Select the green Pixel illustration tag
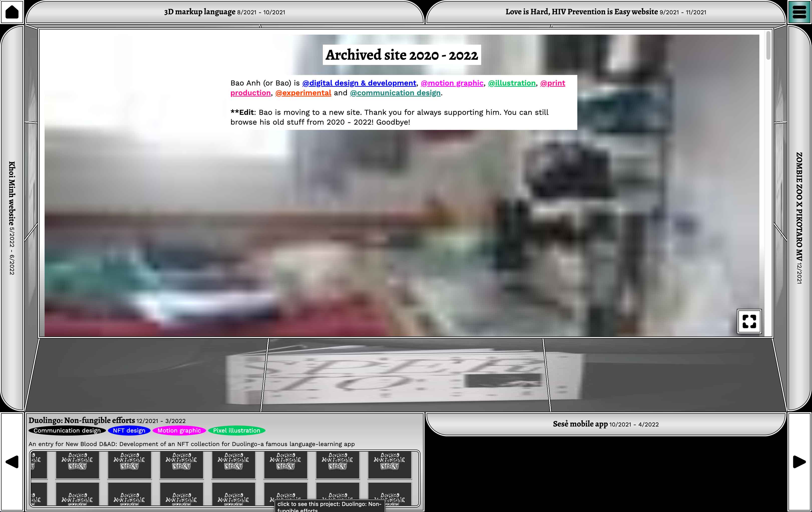812x512 pixels. click(x=236, y=430)
